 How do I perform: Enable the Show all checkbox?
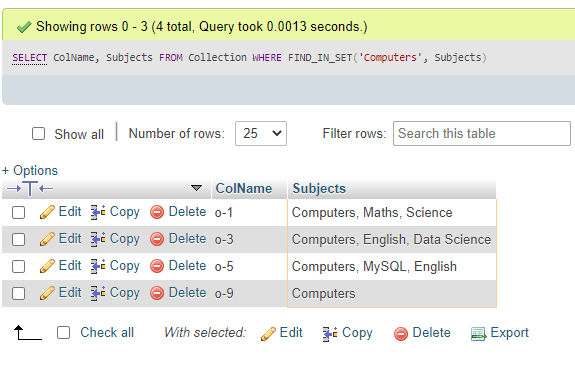pyautogui.click(x=39, y=134)
